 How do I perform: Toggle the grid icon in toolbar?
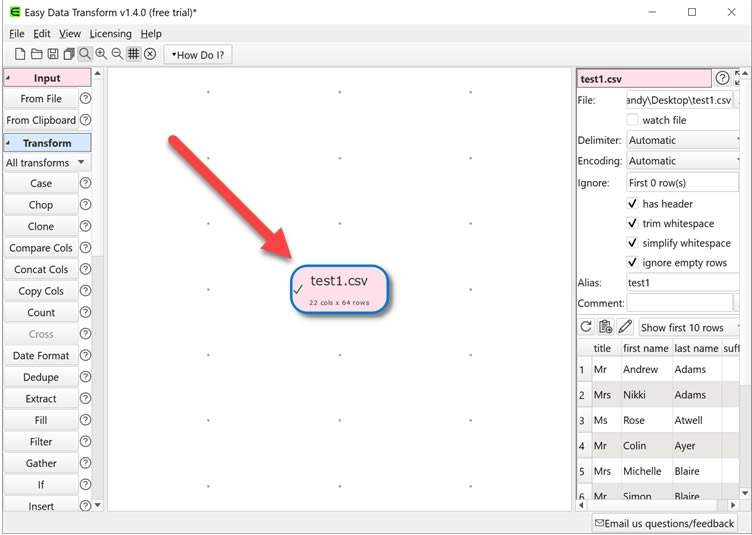tap(133, 54)
